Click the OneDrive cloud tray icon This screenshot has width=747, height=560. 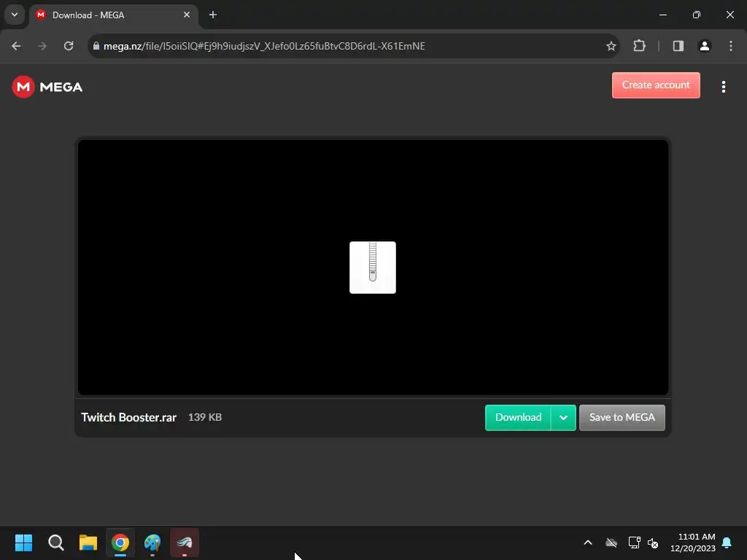(x=611, y=542)
